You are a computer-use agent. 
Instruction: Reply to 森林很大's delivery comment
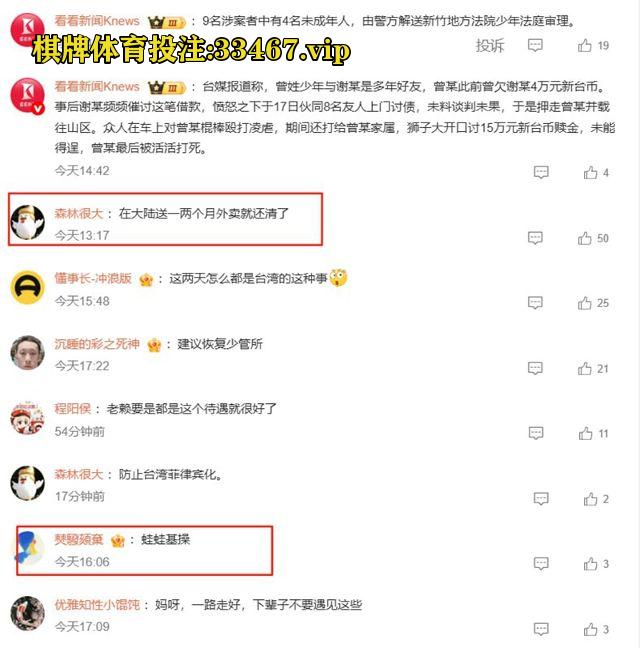pyautogui.click(x=535, y=238)
